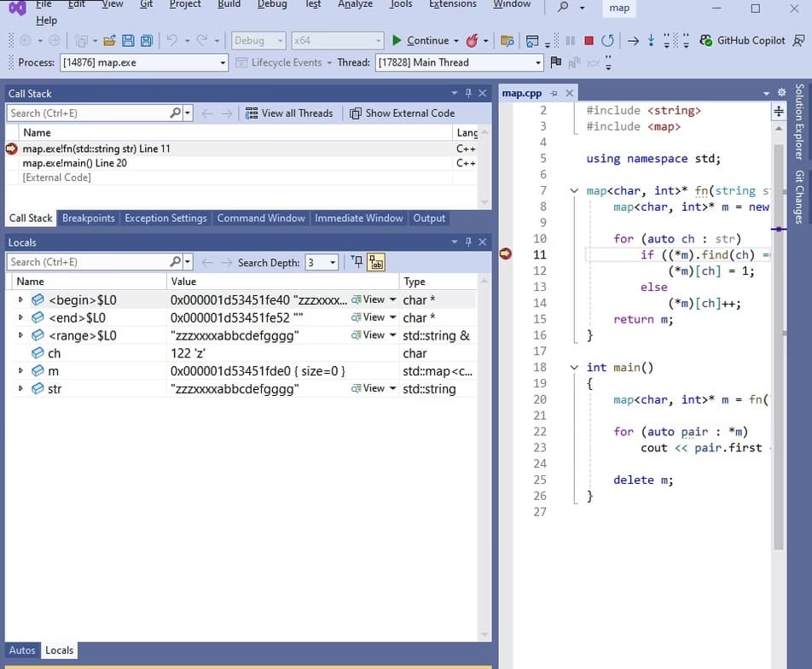Toggle Show External Code in Call Stack

point(402,113)
